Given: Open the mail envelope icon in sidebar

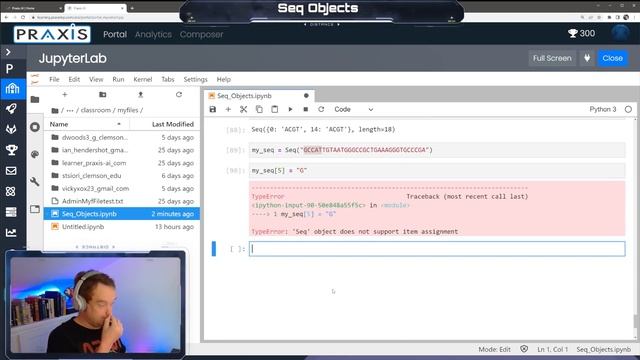Looking at the screenshot, I should coord(11,171).
